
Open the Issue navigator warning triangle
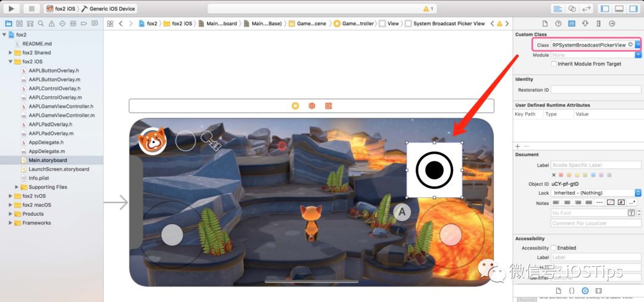point(51,24)
